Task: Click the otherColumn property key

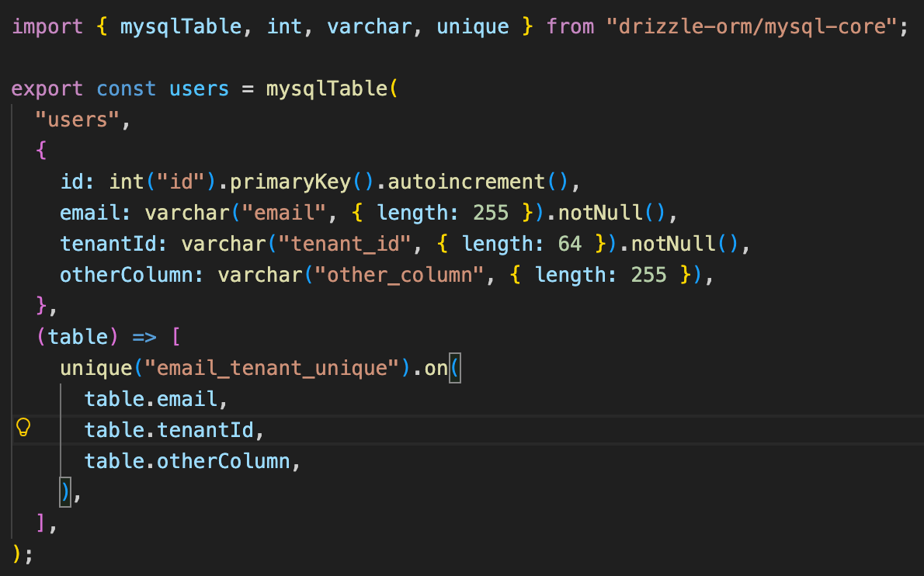Action: [127, 275]
